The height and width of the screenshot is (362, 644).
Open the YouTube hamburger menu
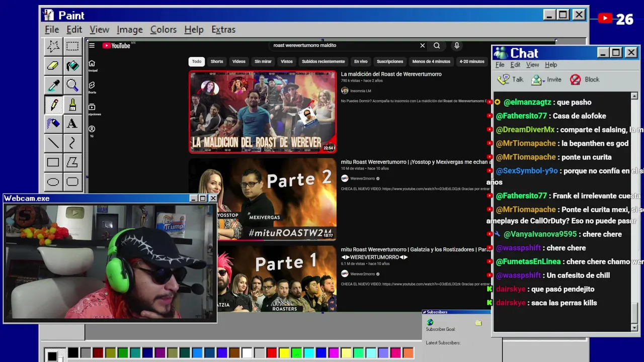click(92, 45)
